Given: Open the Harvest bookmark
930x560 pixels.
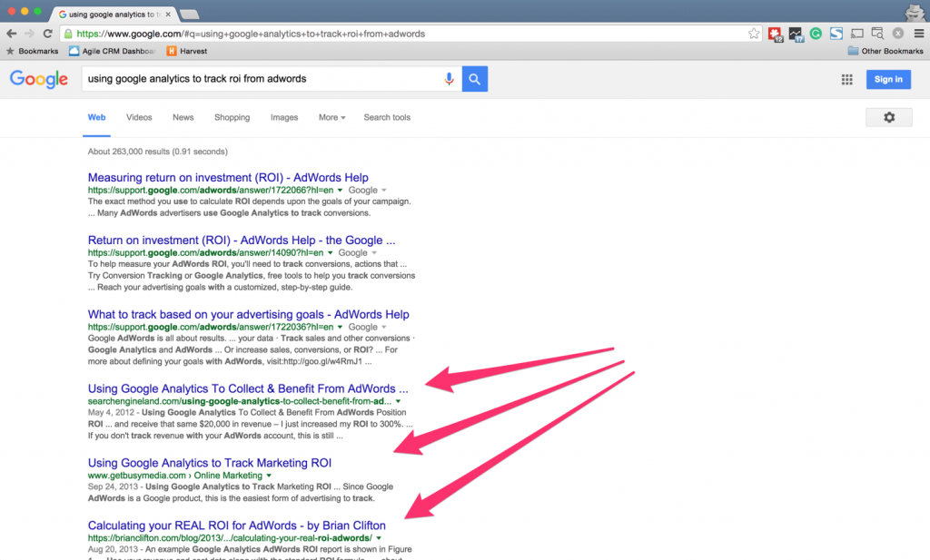Looking at the screenshot, I should click(x=187, y=51).
